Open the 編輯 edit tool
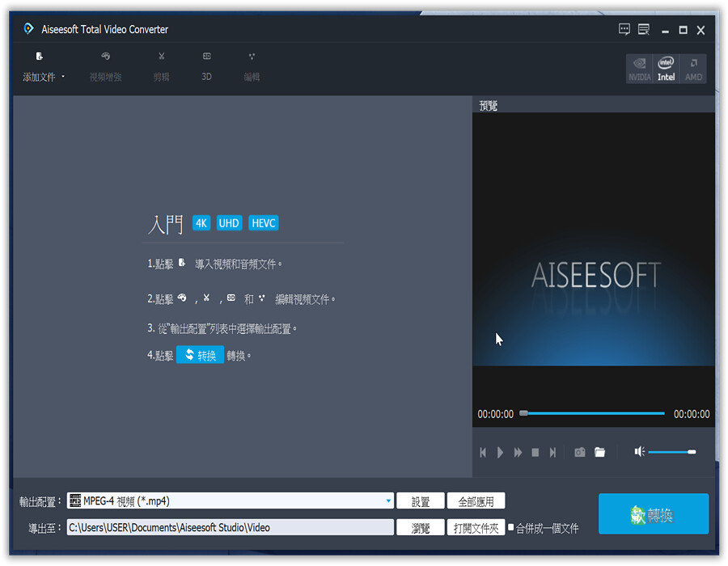This screenshot has width=728, height=566. [x=252, y=67]
